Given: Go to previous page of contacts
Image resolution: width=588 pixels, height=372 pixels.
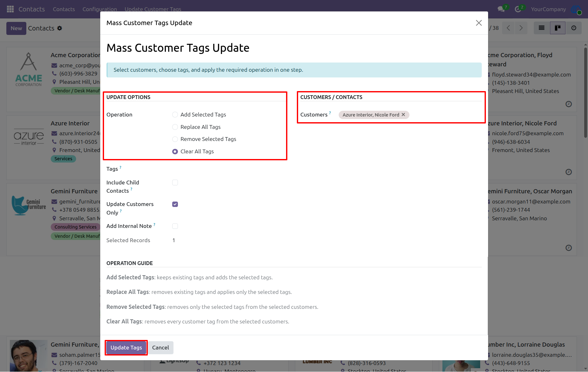Looking at the screenshot, I should coord(508,28).
